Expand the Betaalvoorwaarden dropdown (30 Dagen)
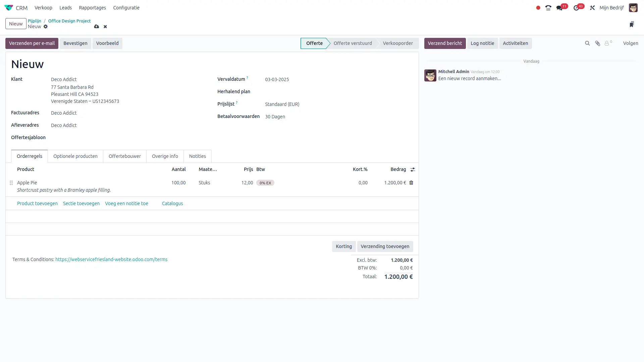 275,117
